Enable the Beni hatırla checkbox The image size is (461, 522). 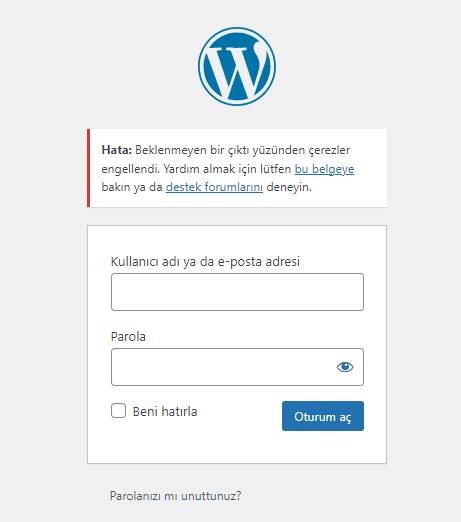tap(118, 411)
